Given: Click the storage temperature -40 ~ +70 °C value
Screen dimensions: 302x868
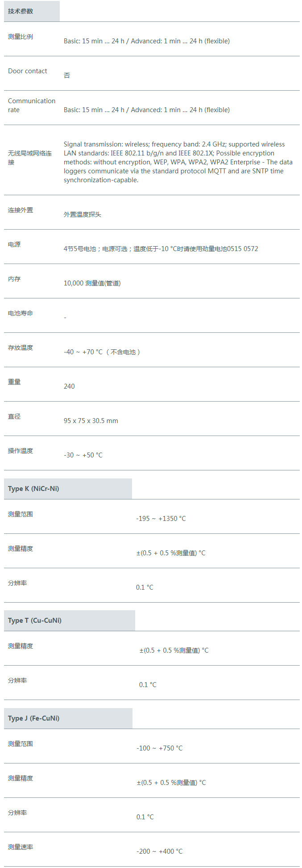Looking at the screenshot, I should [x=102, y=352].
